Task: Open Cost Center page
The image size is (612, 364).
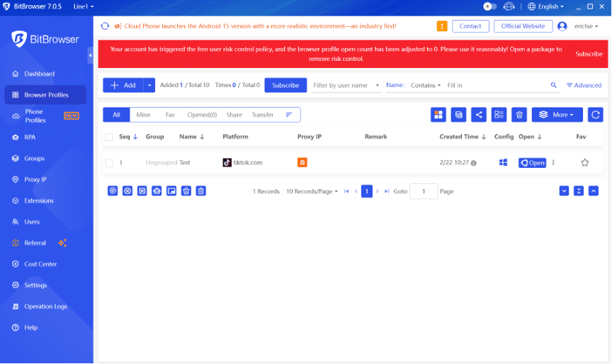Action: coord(40,264)
